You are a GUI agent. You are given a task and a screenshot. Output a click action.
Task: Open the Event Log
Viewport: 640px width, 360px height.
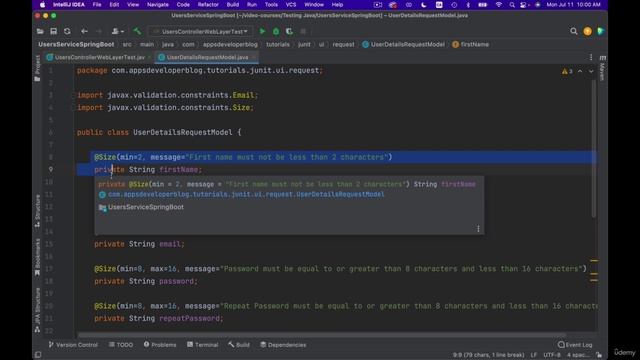pos(575,345)
